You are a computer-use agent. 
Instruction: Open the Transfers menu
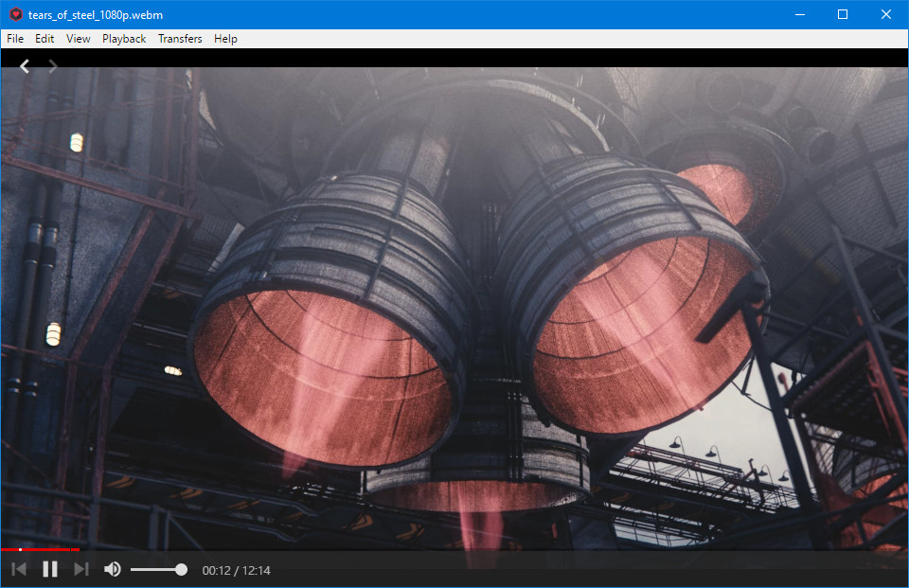(x=180, y=39)
